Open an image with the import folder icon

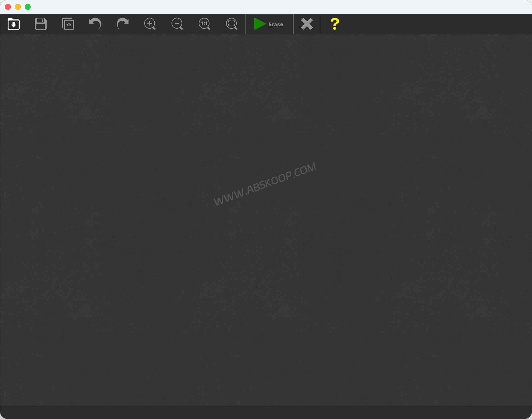pyautogui.click(x=14, y=24)
